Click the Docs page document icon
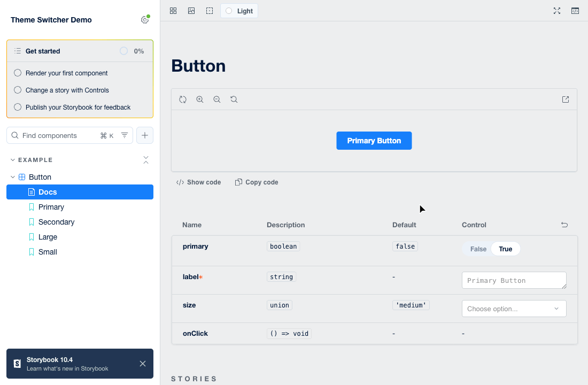 [32, 192]
